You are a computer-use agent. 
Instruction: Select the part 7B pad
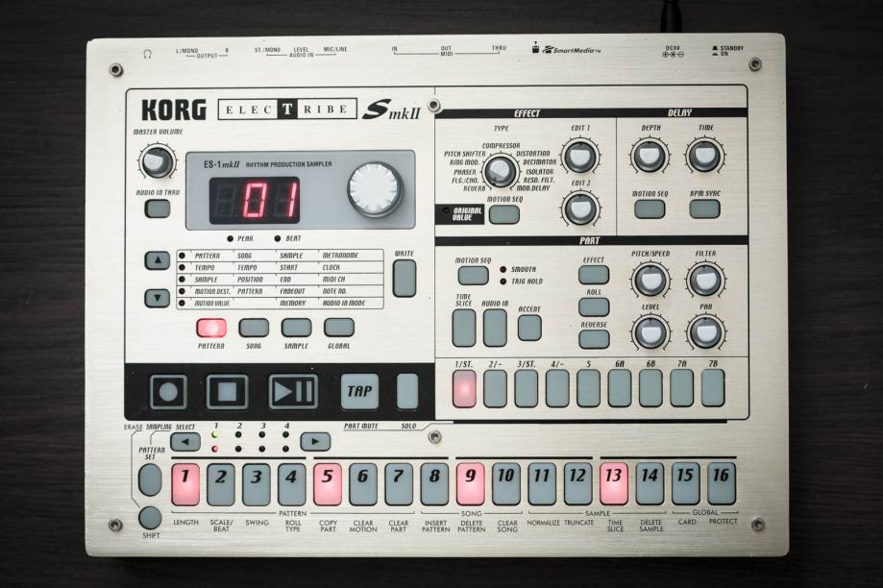[713, 388]
